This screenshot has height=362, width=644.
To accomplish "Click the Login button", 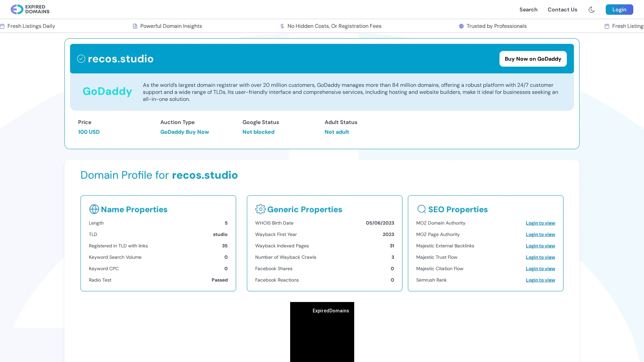I will point(619,10).
